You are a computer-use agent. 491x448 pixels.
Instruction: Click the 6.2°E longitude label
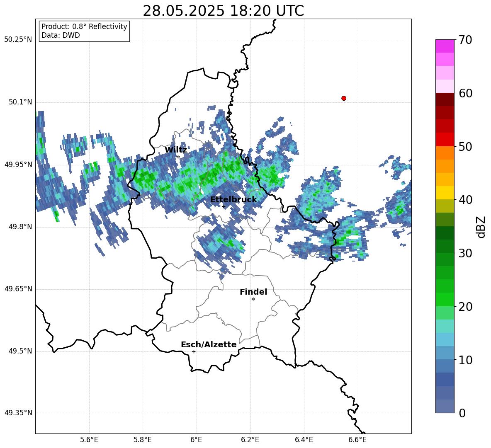point(250,440)
